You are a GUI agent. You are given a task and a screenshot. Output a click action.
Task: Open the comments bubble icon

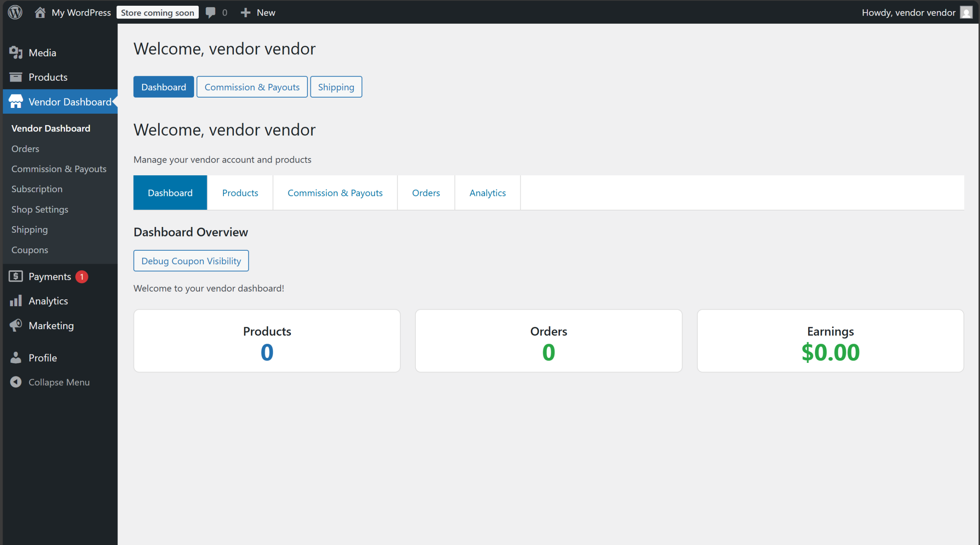[x=210, y=12]
